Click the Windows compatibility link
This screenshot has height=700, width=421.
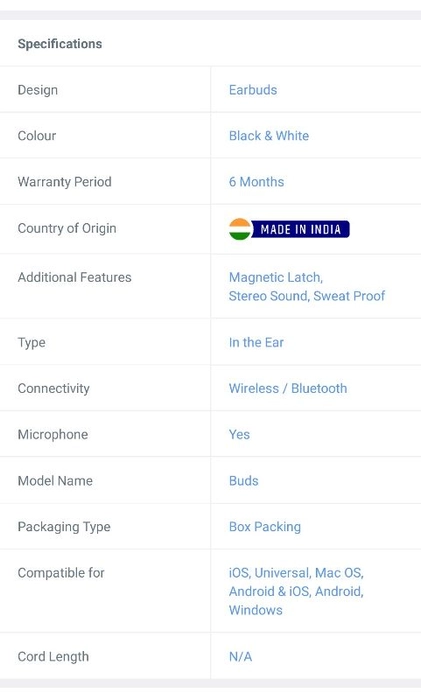255,610
